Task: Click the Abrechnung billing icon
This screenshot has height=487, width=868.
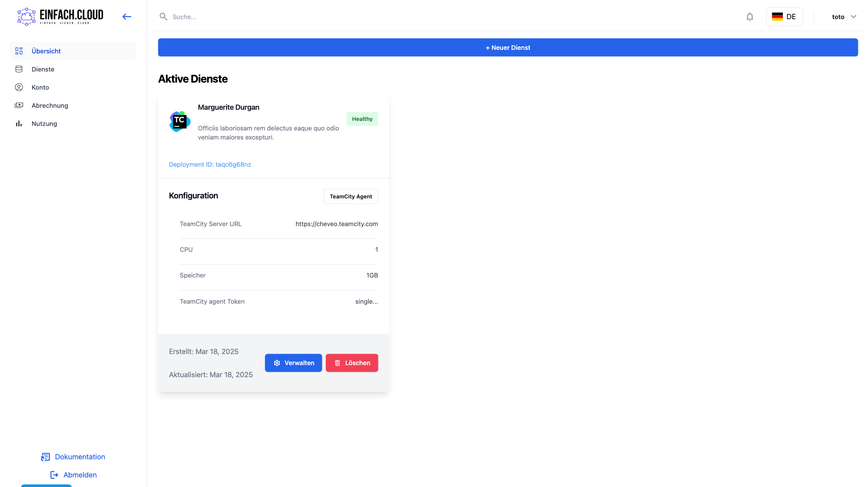Action: 19,105
